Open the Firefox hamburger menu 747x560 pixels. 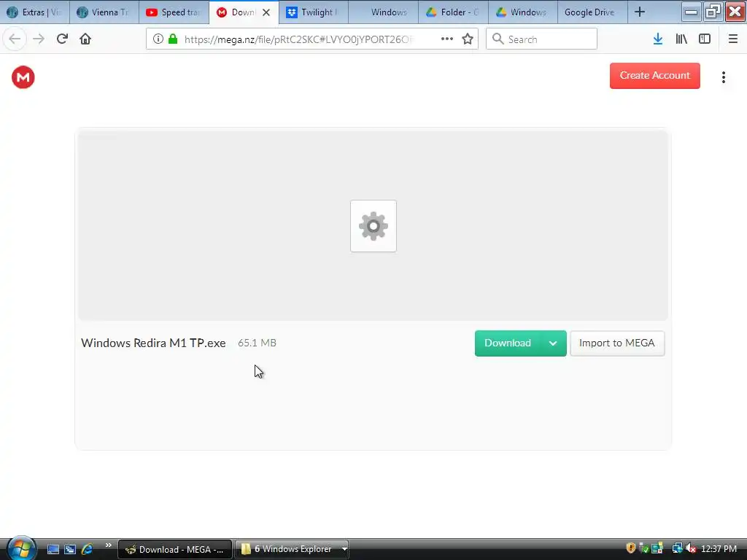coord(732,39)
